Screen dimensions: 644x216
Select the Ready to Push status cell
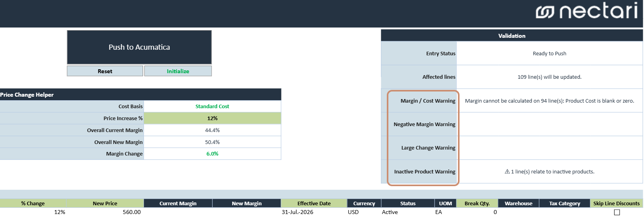pyautogui.click(x=549, y=53)
